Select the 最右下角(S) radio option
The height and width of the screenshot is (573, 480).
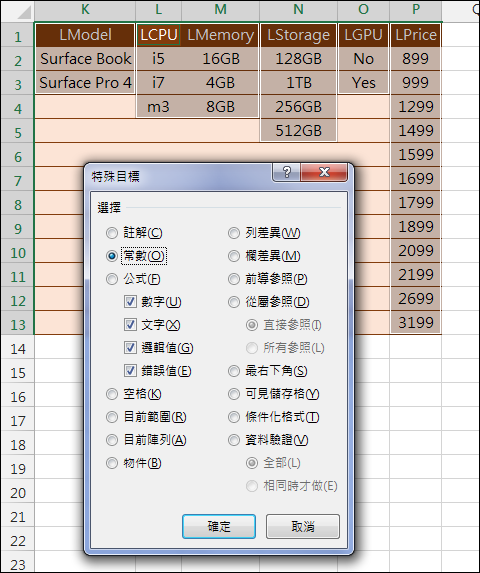(267, 371)
